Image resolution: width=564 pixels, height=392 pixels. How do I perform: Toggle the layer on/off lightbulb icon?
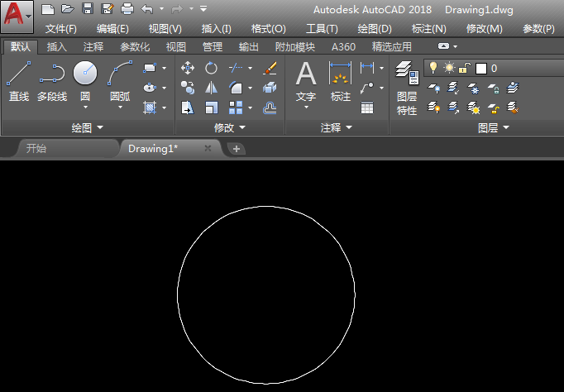pyautogui.click(x=433, y=68)
